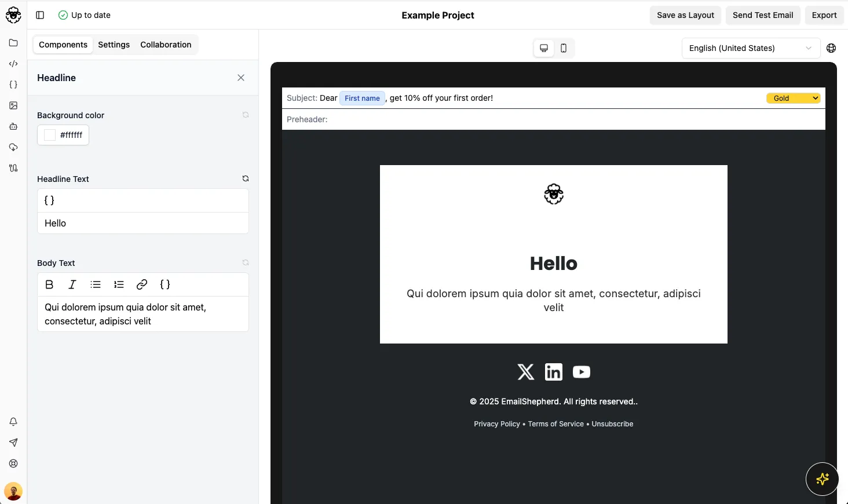Open the image assets icon in sidebar
The height and width of the screenshot is (504, 848).
coord(13,105)
